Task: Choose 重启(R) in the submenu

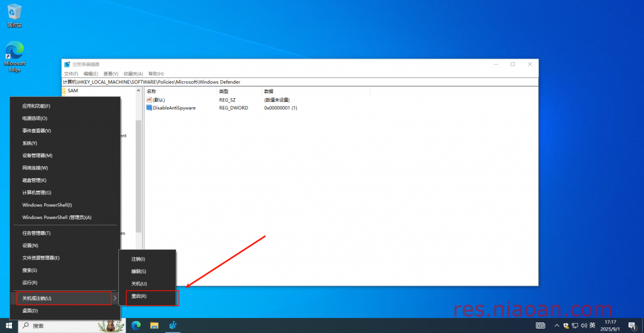Action: coord(147,296)
